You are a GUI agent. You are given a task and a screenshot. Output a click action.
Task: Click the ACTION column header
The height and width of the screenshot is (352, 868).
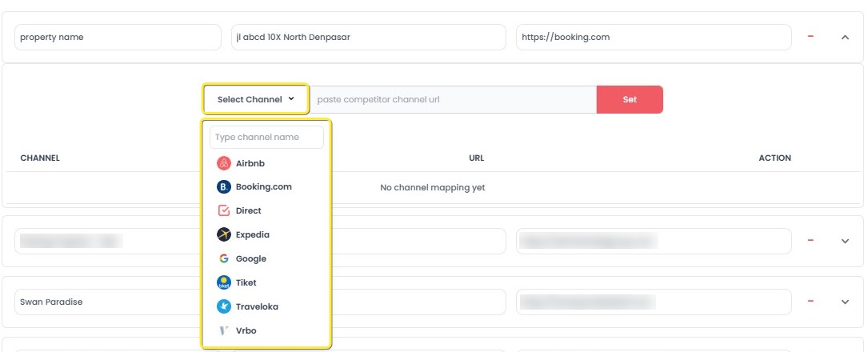tap(775, 158)
